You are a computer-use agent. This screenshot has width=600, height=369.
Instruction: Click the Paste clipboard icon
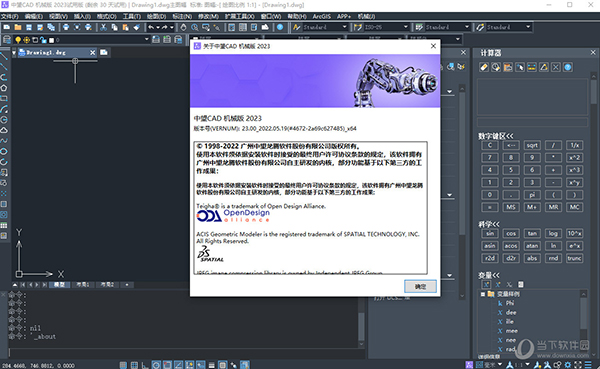tap(125, 27)
